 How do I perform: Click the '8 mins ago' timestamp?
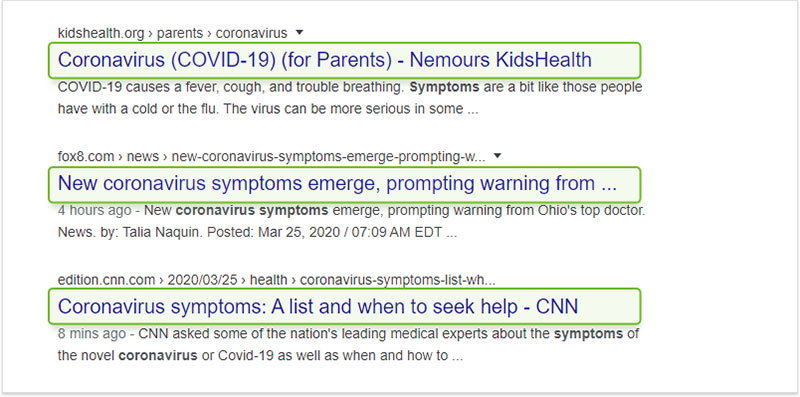pos(92,334)
